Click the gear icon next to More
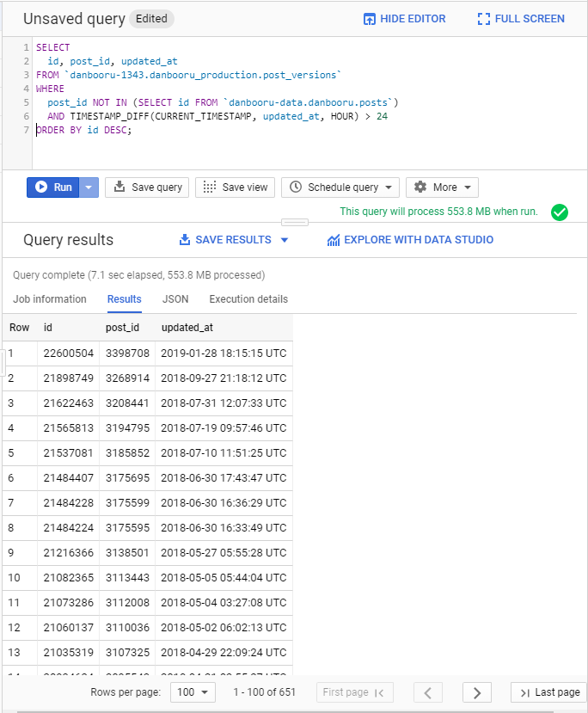The width and height of the screenshot is (588, 713). tap(420, 187)
